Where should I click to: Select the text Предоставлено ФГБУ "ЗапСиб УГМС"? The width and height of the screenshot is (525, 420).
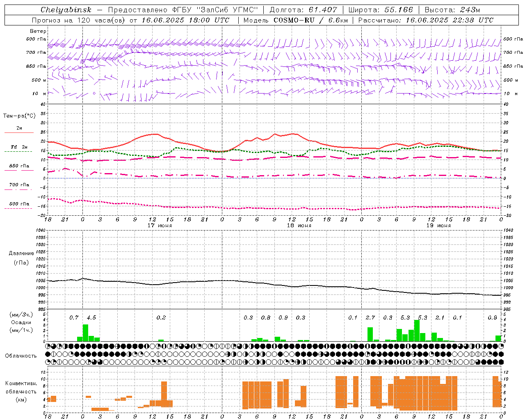pyautogui.click(x=183, y=10)
